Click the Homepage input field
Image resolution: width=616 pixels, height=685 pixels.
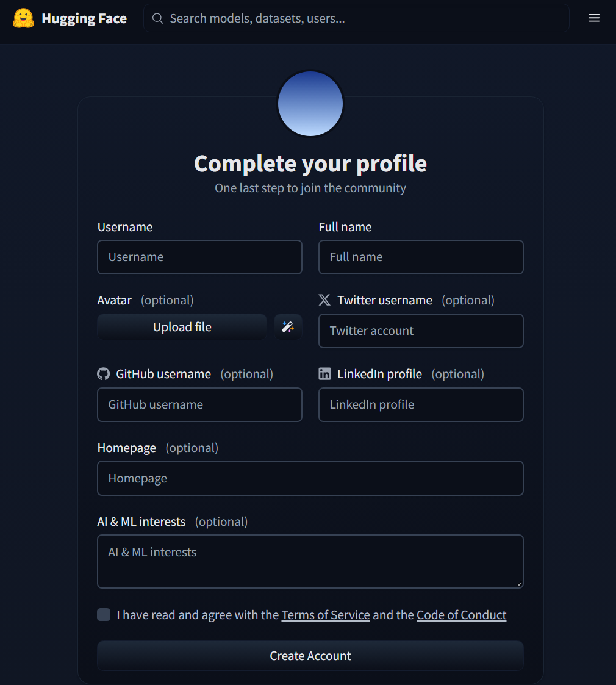310,478
